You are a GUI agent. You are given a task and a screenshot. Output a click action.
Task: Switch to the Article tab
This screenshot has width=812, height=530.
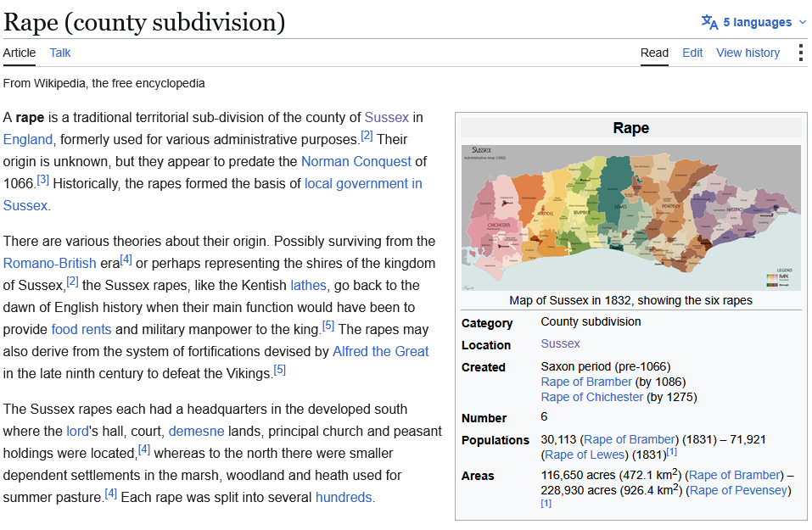point(20,53)
